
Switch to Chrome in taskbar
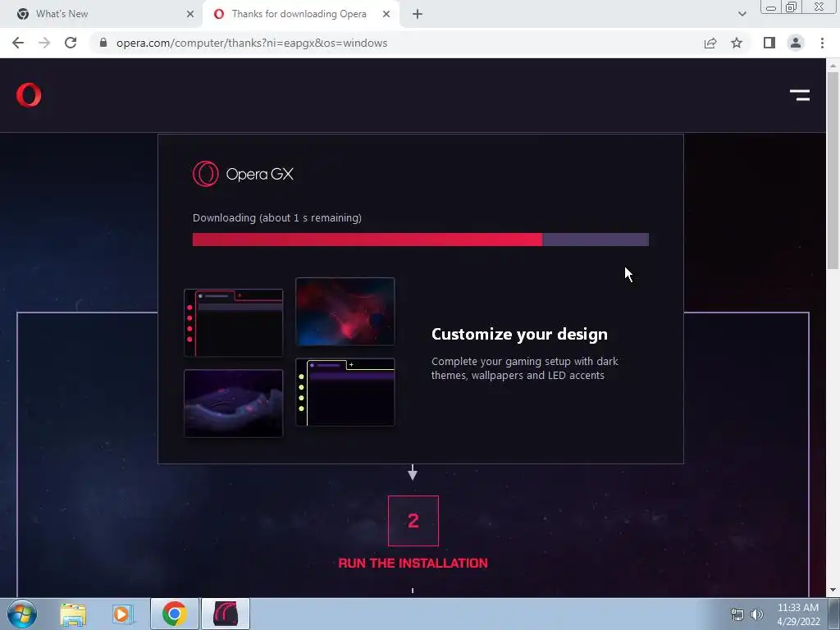tap(175, 614)
